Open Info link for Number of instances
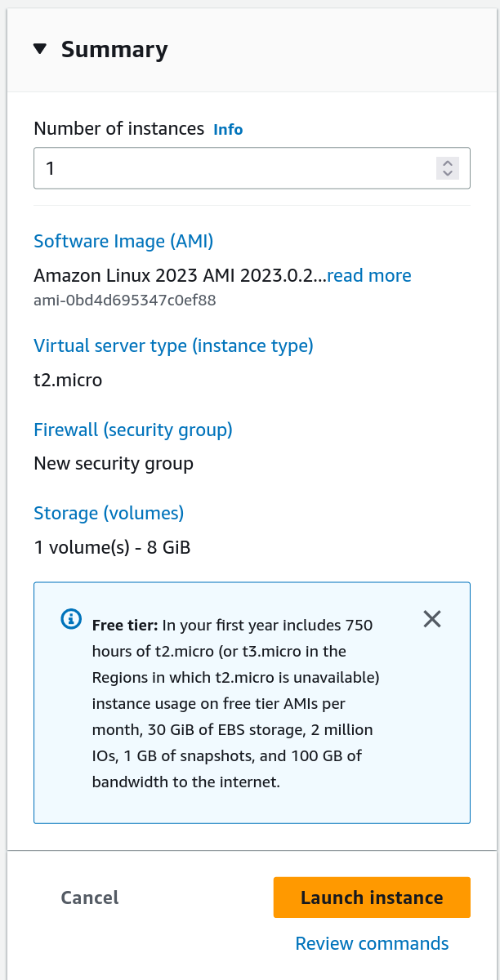 click(228, 129)
